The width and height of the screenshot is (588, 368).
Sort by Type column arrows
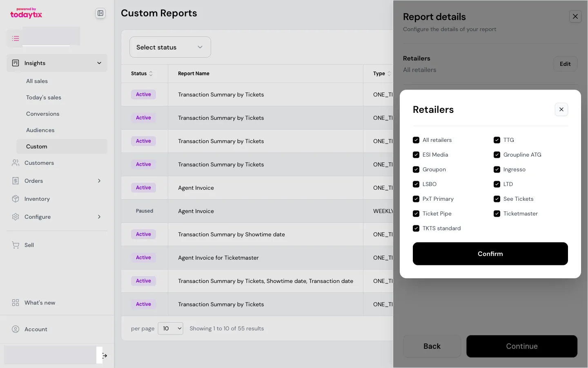389,74
